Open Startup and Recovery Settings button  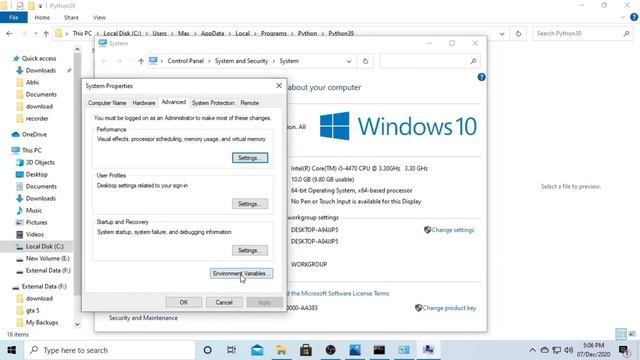coord(250,250)
